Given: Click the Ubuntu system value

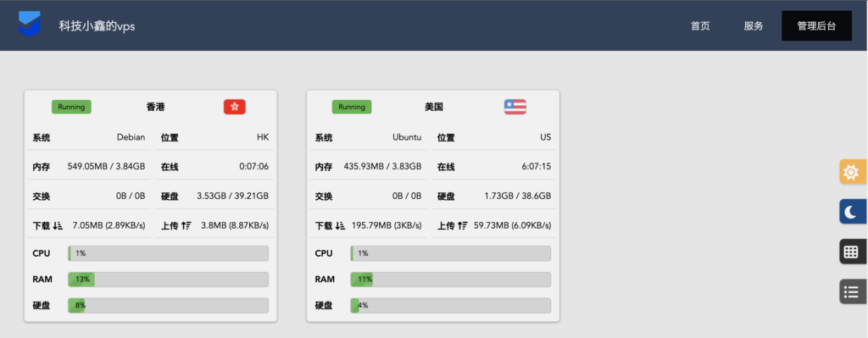Looking at the screenshot, I should [x=407, y=137].
